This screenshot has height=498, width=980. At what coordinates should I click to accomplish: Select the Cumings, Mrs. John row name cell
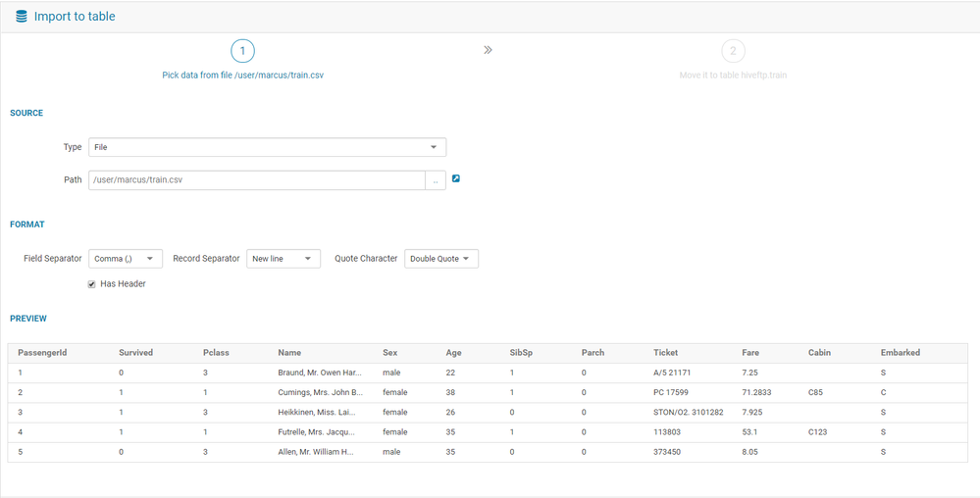(x=320, y=392)
